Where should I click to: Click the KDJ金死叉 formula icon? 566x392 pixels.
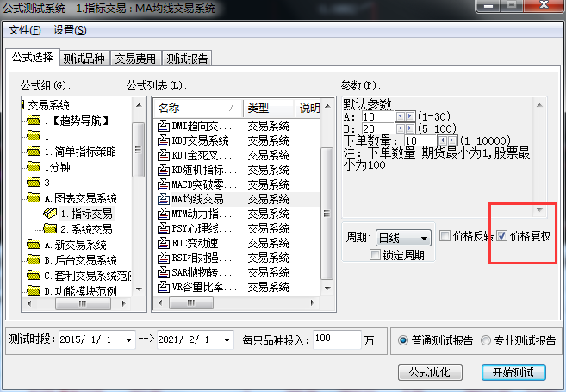(164, 155)
